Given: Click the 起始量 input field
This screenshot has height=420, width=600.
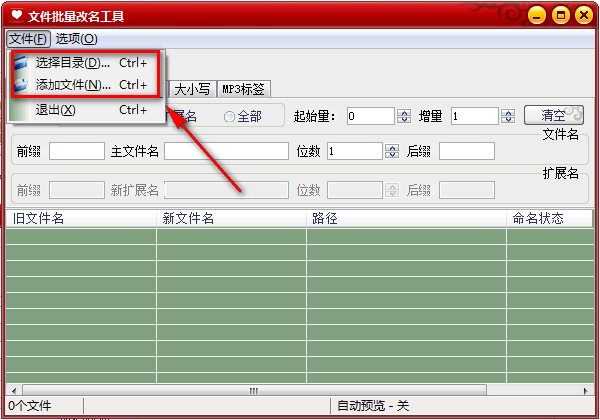Looking at the screenshot, I should click(x=370, y=116).
